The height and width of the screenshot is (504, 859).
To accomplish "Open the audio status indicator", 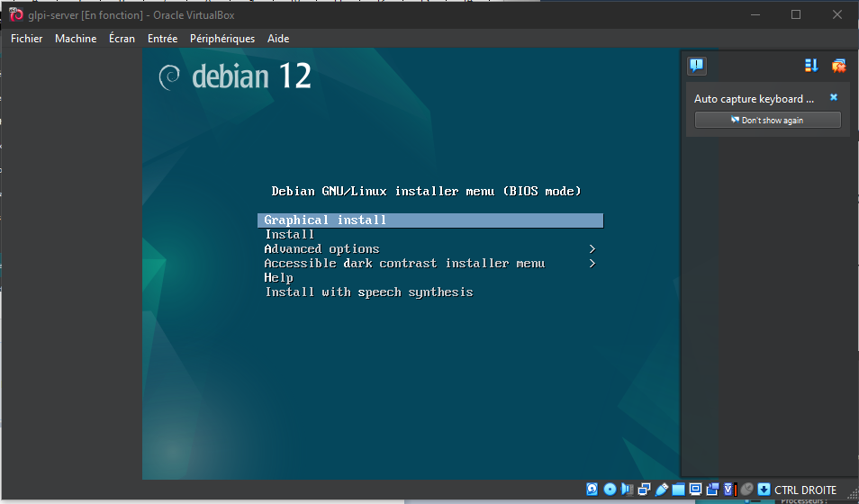I will 628,490.
